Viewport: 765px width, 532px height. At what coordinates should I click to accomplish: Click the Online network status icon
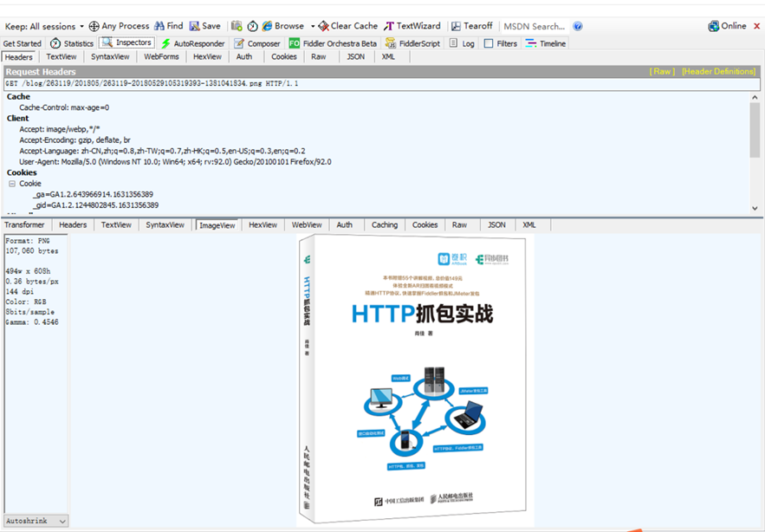(x=714, y=26)
